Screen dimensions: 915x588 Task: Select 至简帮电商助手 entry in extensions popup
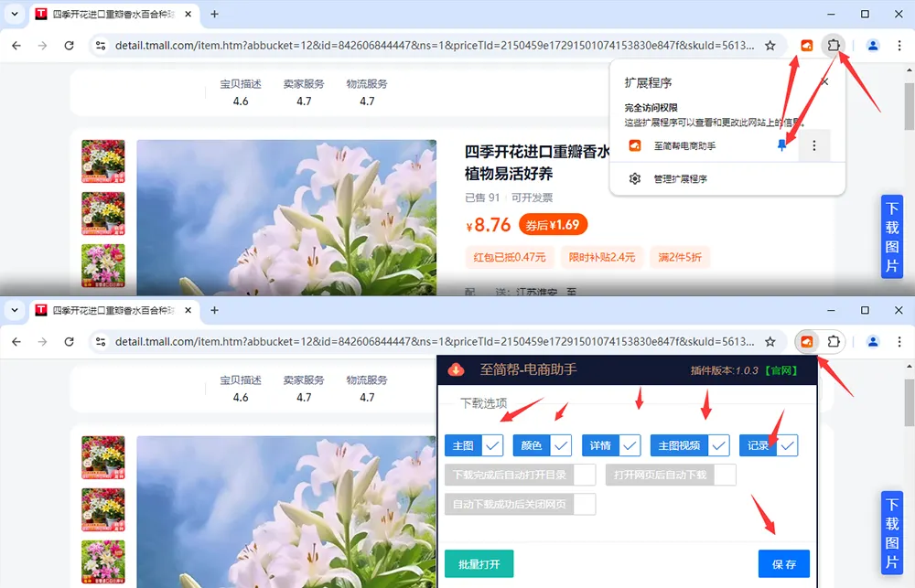tap(684, 145)
